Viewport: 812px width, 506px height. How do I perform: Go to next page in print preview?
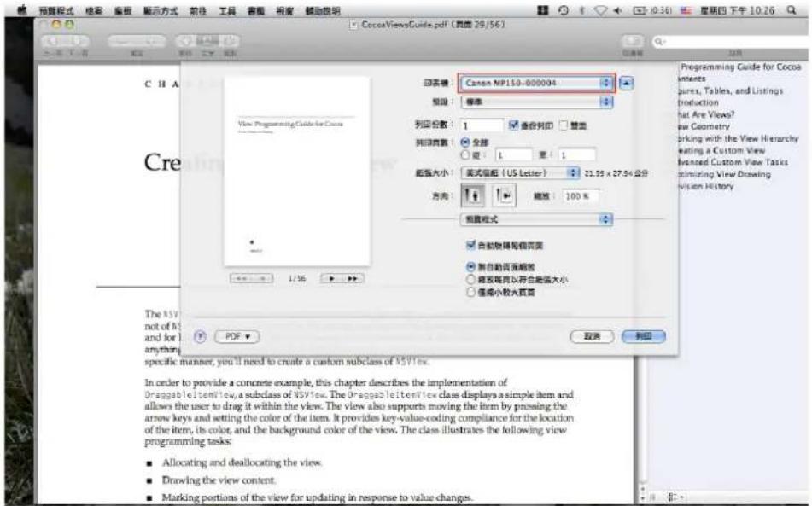click(331, 278)
